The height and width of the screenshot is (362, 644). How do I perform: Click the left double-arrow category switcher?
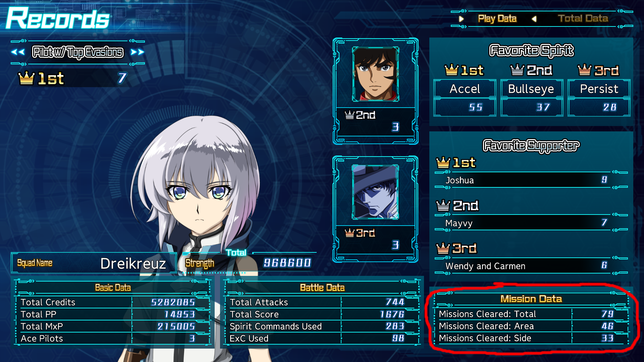click(18, 52)
